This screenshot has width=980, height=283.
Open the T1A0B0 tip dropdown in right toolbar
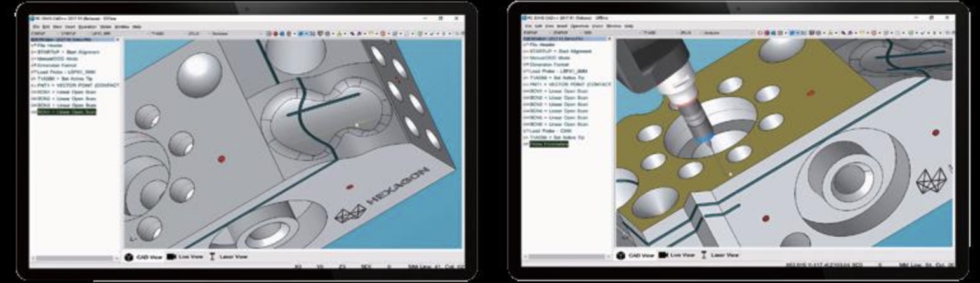650,32
